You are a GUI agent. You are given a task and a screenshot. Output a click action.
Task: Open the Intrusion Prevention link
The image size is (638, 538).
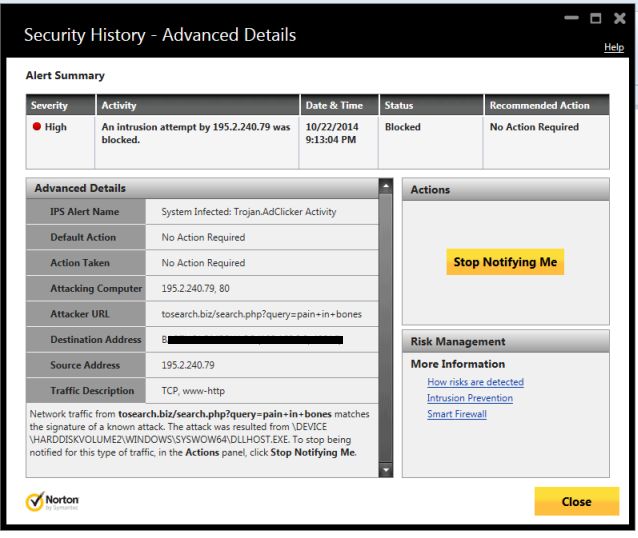469,398
